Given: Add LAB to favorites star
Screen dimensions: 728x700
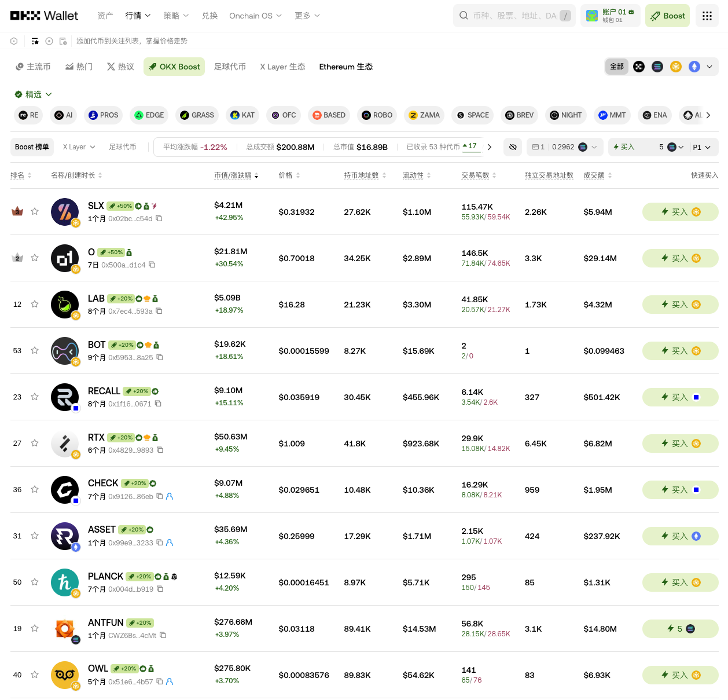Looking at the screenshot, I should (x=35, y=304).
